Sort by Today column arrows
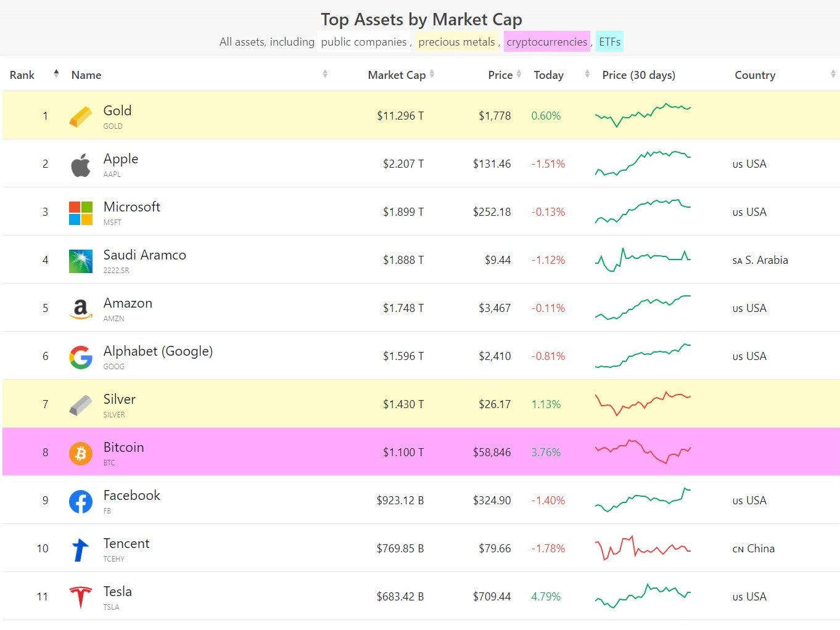The image size is (840, 630). 587,74
